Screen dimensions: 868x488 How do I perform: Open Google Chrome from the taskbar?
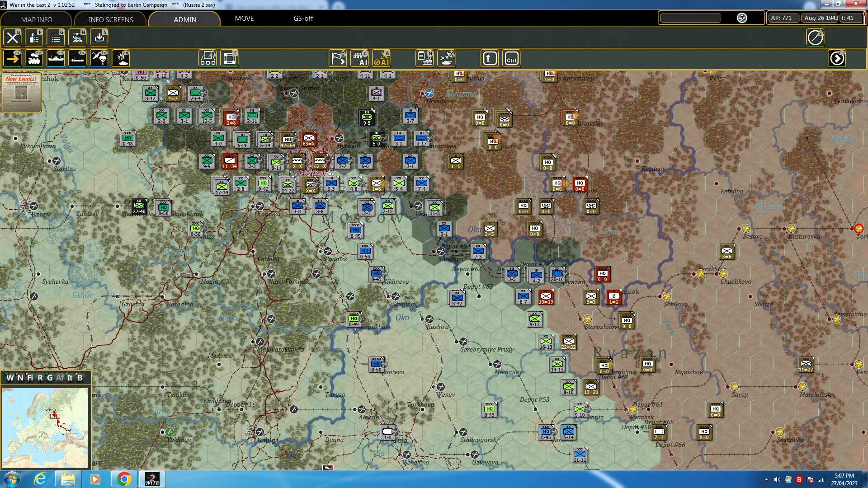pos(124,479)
